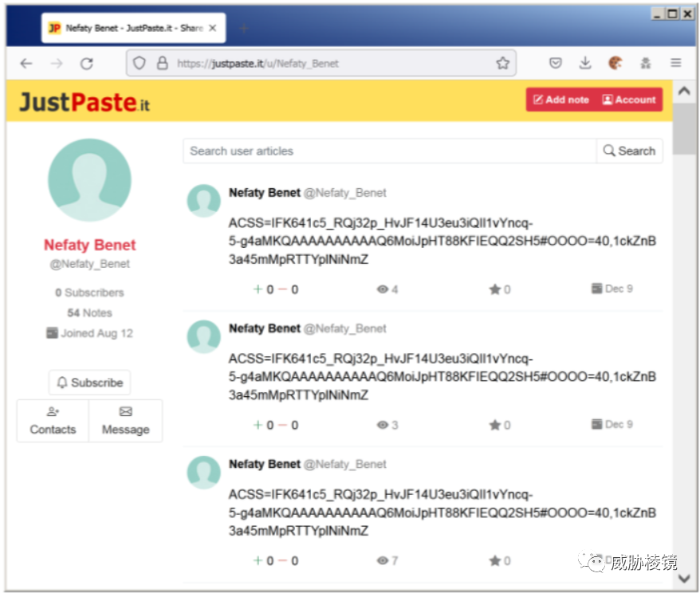Select the Nefaty Benet JustPaste.it tab
This screenshot has height=593, width=700.
pyautogui.click(x=133, y=28)
